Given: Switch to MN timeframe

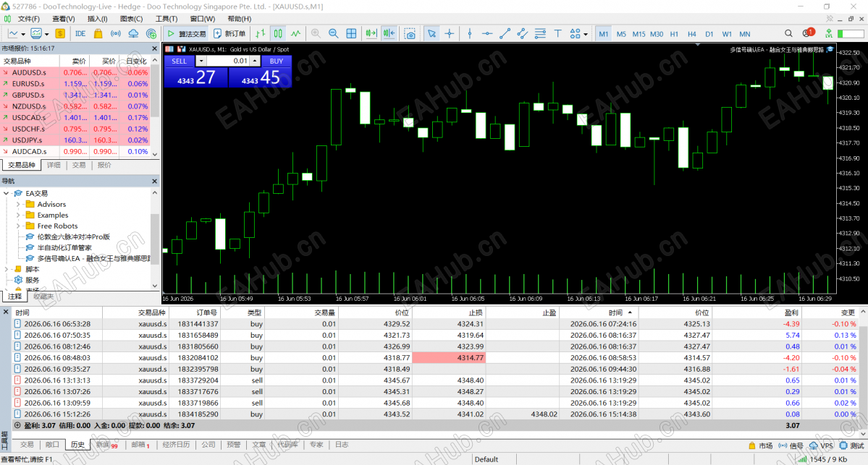Looking at the screenshot, I should [x=744, y=34].
